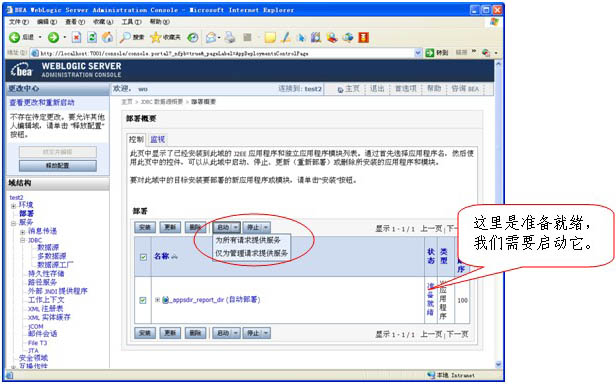616x385 pixels.
Task: Click the bottom 安装 button
Action: pos(145,333)
